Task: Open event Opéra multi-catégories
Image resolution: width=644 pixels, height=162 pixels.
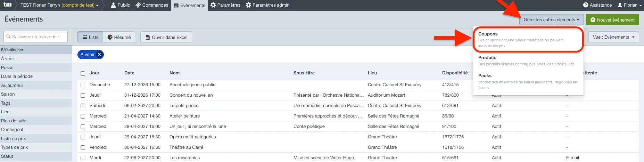Action: (x=192, y=137)
